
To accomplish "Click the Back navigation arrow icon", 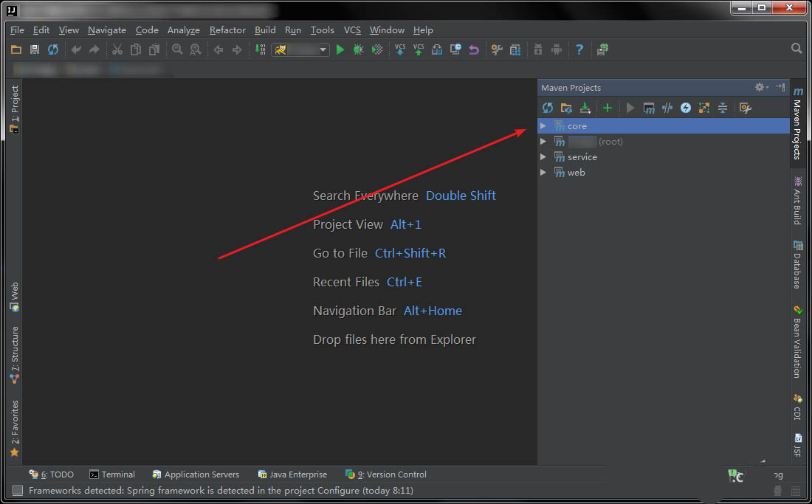I will (219, 49).
